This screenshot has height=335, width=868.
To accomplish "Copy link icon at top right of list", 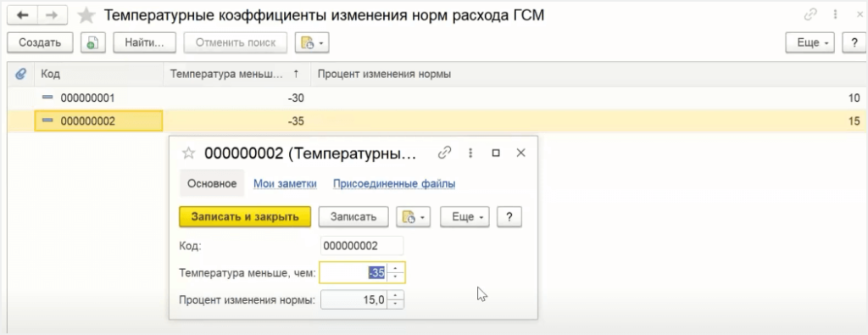I will [x=811, y=15].
